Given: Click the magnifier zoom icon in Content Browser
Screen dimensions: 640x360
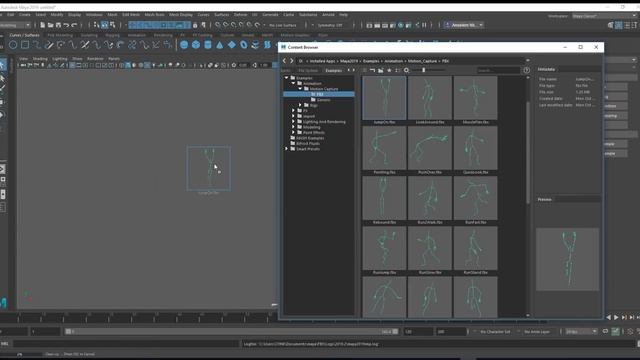Looking at the screenshot, I should click(x=406, y=70).
